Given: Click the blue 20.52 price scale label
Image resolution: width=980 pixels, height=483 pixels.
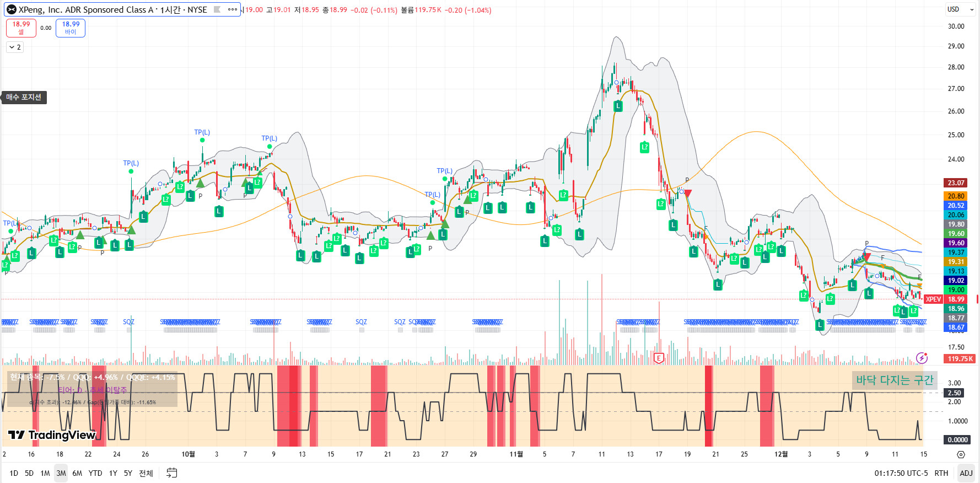Looking at the screenshot, I should (x=956, y=206).
